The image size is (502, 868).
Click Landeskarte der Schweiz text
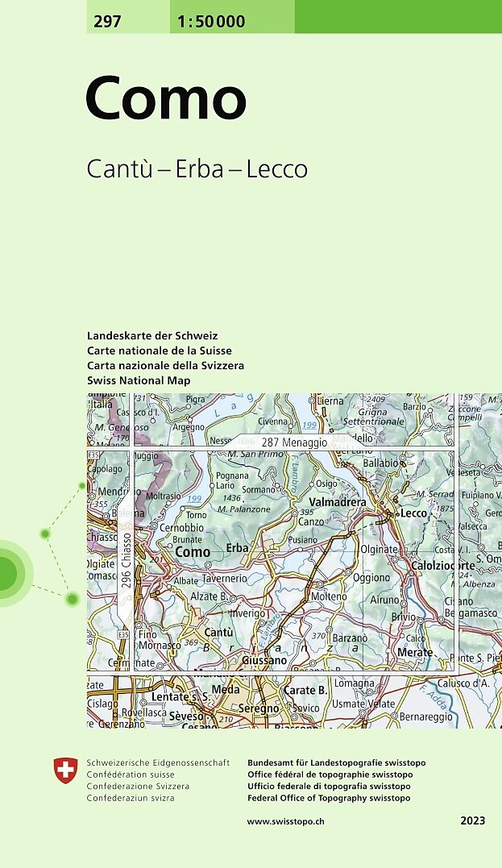[152, 335]
